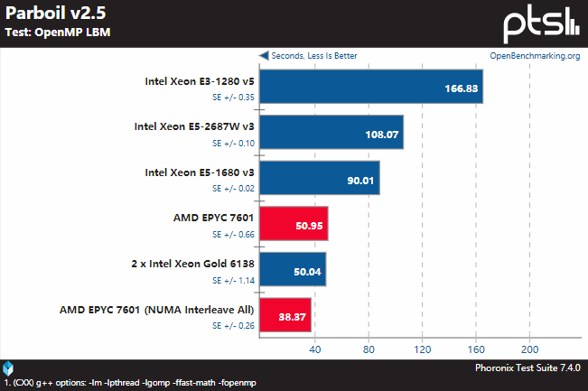Click the 90.01 bar for Xeon E5-1680 v3
The height and width of the screenshot is (391, 588).
coord(320,178)
